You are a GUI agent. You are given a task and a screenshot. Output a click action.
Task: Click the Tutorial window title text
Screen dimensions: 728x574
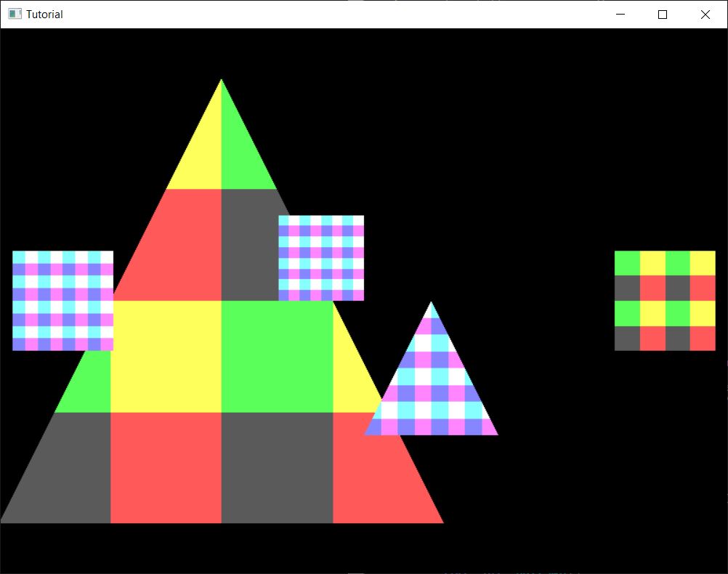point(45,14)
